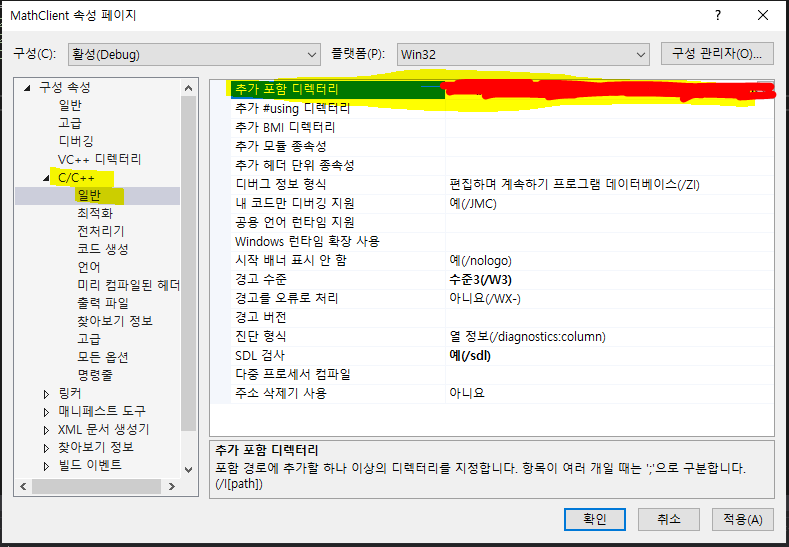Select the C/C++ tree item
789x547 pixels.
(x=76, y=178)
